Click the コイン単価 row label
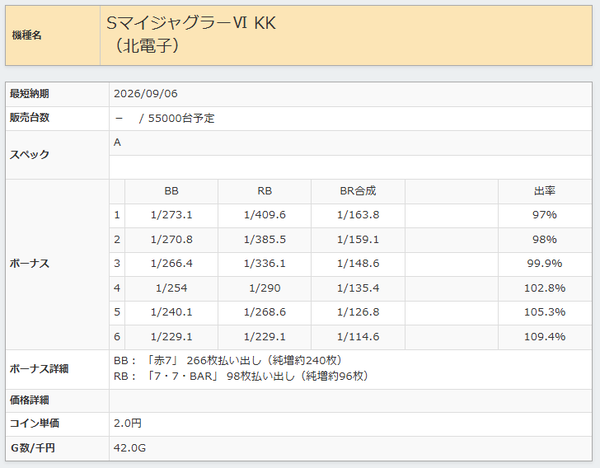The width and height of the screenshot is (600, 468). tap(34, 423)
